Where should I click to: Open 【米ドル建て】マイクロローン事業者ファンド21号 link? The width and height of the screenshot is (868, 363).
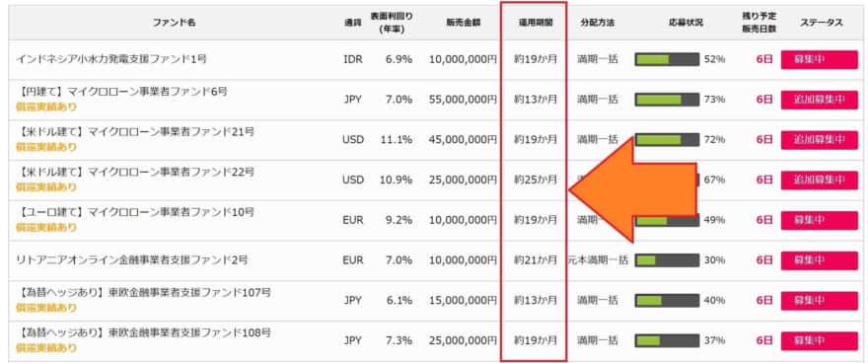click(x=134, y=132)
